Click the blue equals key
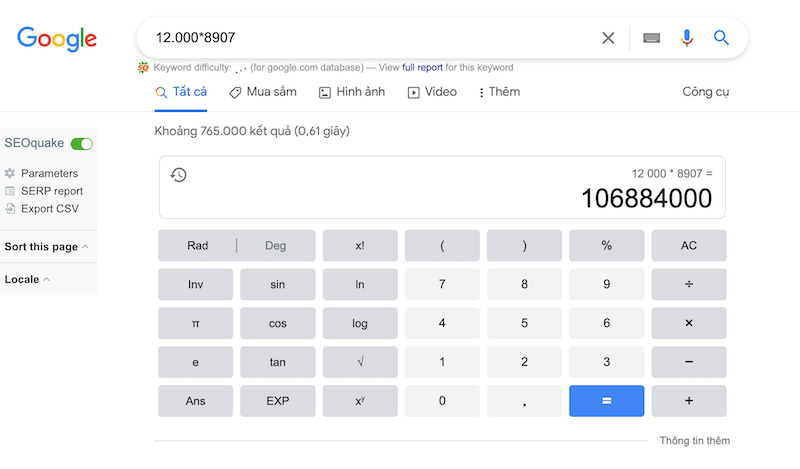The height and width of the screenshot is (469, 800). point(607,401)
